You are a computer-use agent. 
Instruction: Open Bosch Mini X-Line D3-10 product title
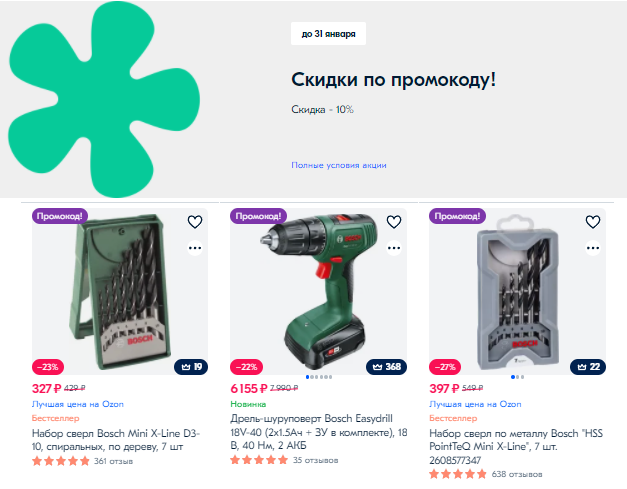pos(116,440)
